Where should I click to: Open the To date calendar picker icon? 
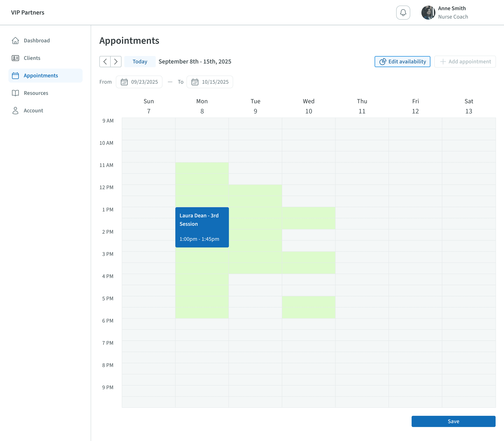195,82
